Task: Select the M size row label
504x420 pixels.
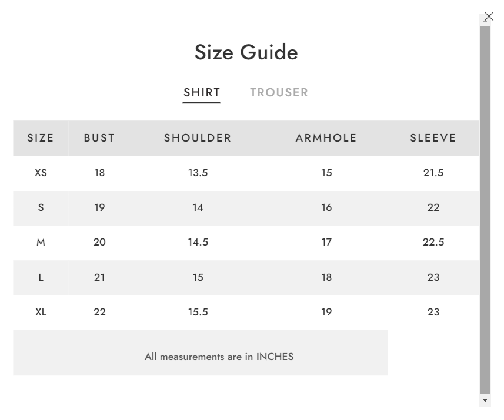Action: [41, 242]
